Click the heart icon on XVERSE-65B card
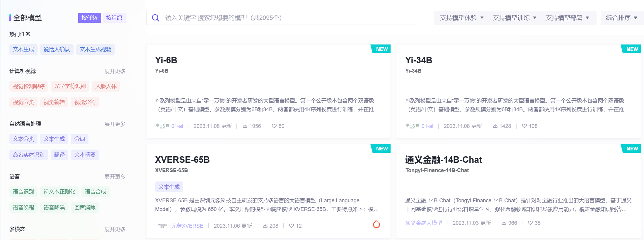644x240 pixels. (291, 226)
